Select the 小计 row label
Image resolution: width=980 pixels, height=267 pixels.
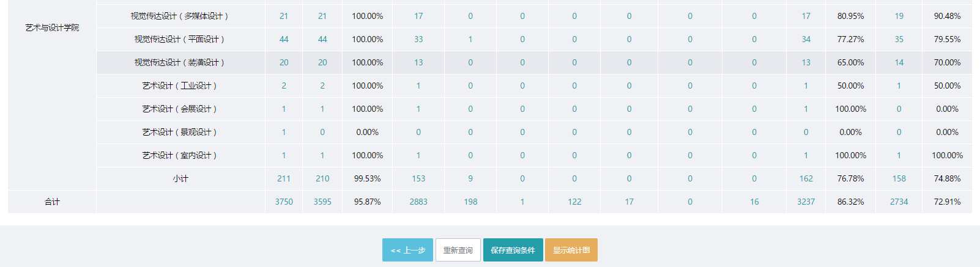180,178
